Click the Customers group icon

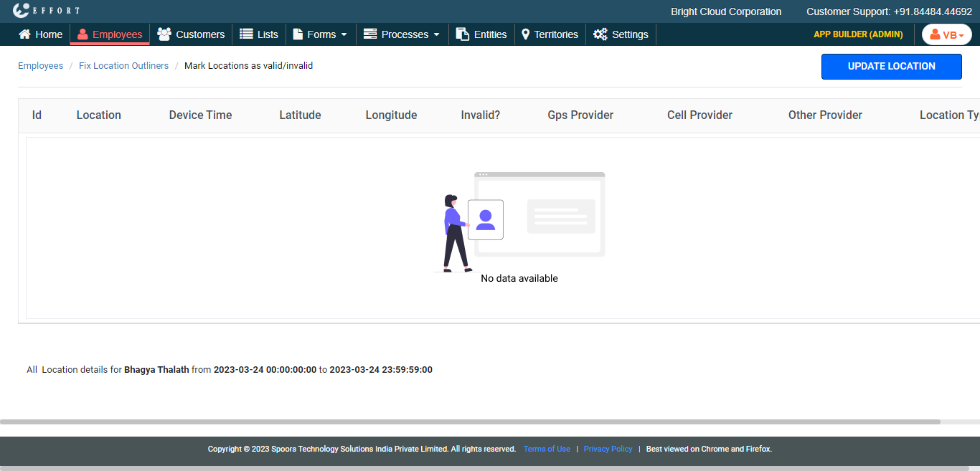[164, 34]
